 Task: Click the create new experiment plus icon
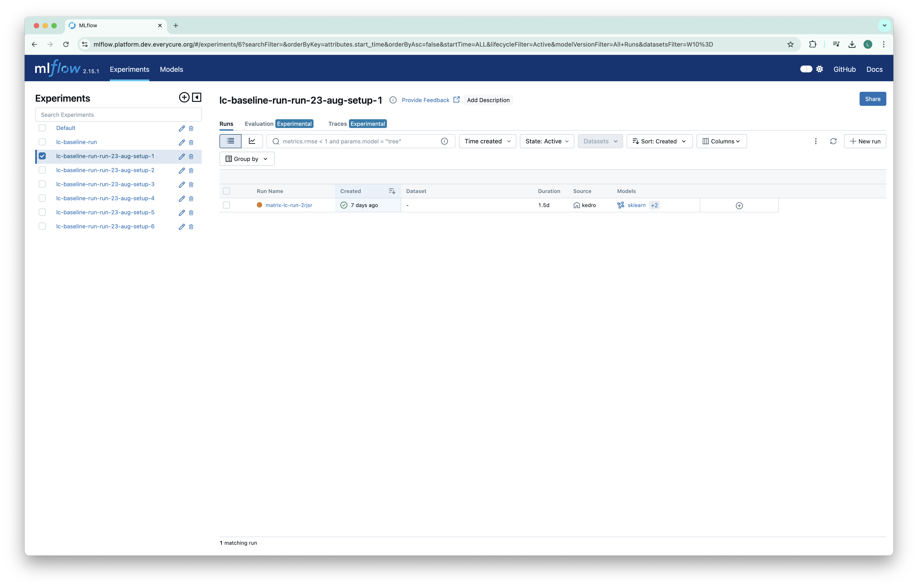[x=184, y=97]
